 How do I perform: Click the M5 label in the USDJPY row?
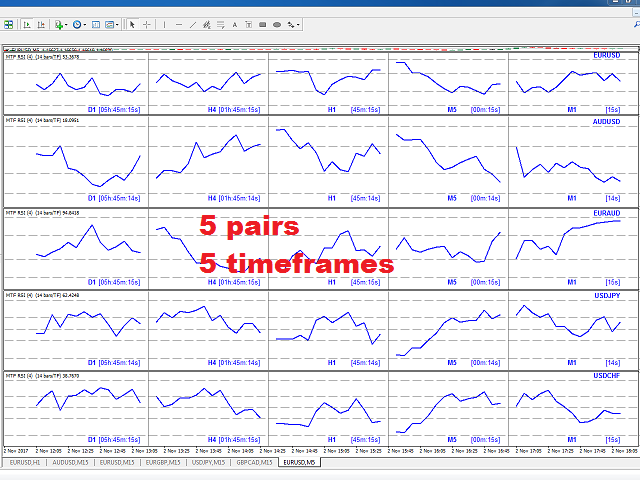coord(452,362)
